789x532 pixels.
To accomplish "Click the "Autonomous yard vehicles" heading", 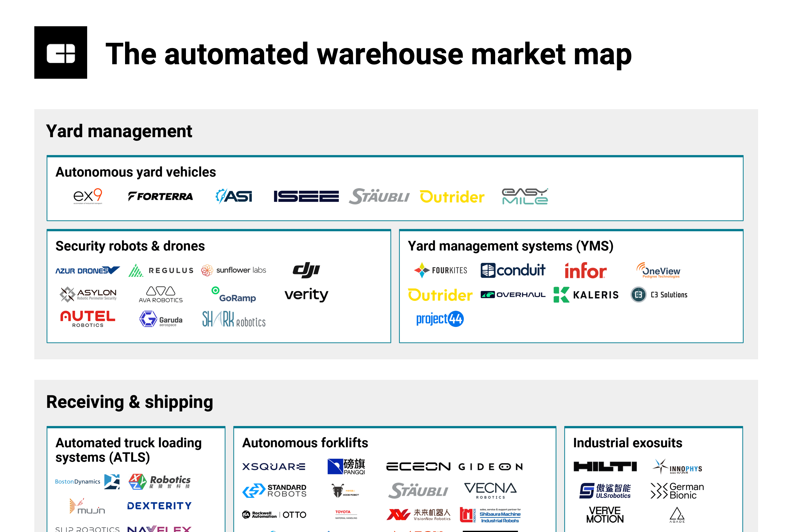I will pos(136,172).
